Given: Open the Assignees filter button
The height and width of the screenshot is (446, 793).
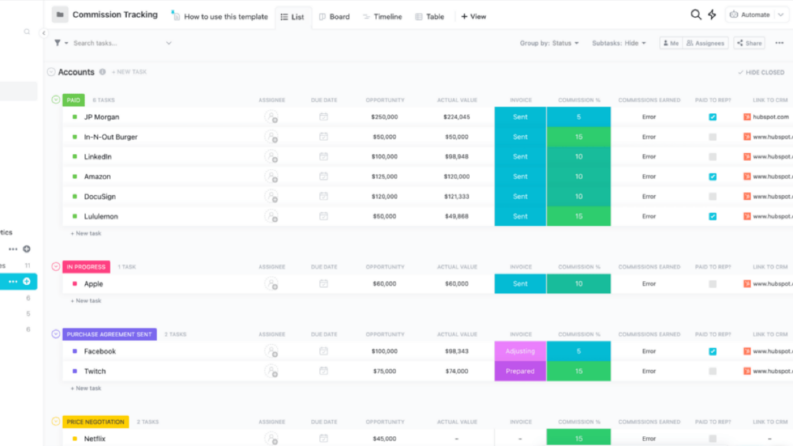Looking at the screenshot, I should point(706,43).
